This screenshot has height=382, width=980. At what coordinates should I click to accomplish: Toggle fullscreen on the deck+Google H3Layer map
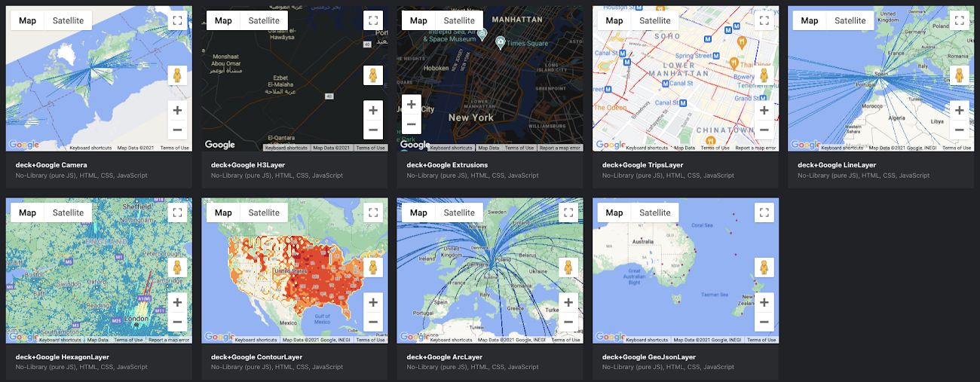tap(373, 20)
